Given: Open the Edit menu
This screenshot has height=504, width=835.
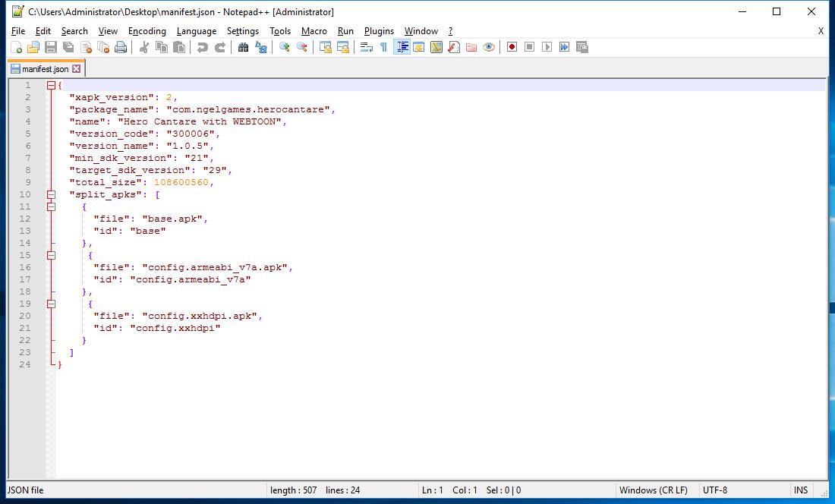Looking at the screenshot, I should [x=43, y=31].
